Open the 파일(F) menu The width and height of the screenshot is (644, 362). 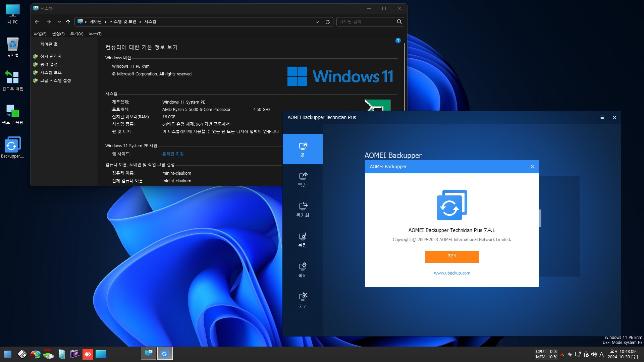40,34
